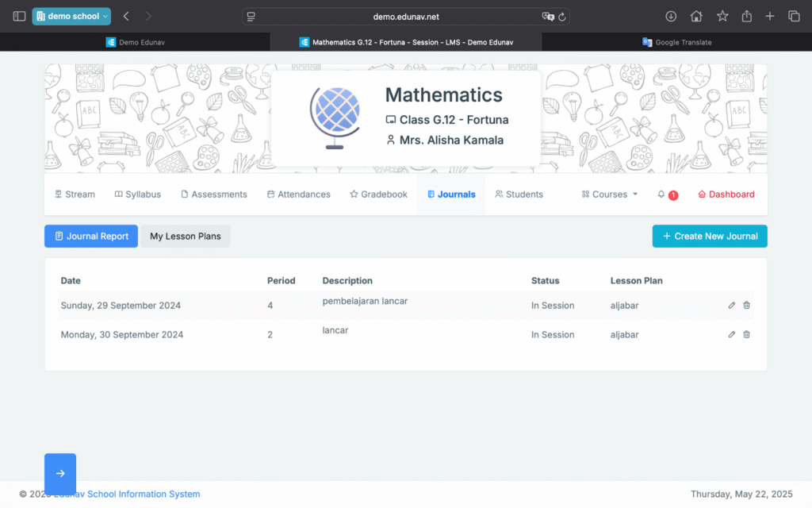Click the blue arrow floating button
812x508 pixels.
point(60,474)
